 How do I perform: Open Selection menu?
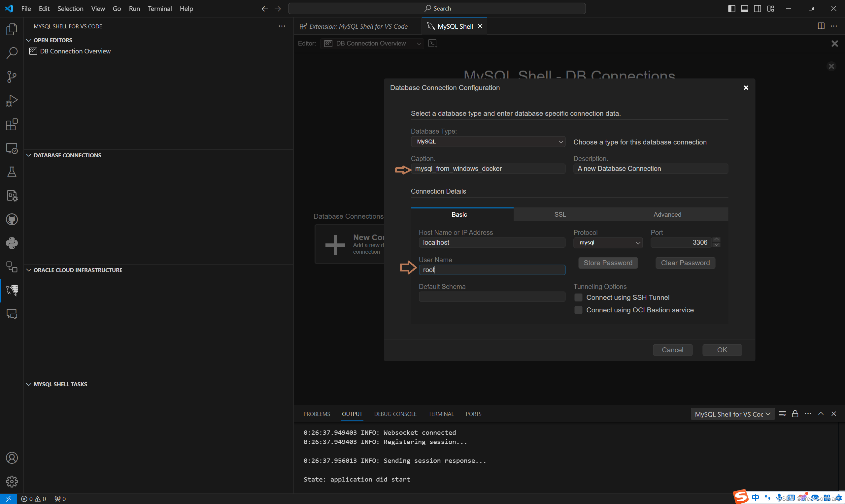(x=70, y=9)
